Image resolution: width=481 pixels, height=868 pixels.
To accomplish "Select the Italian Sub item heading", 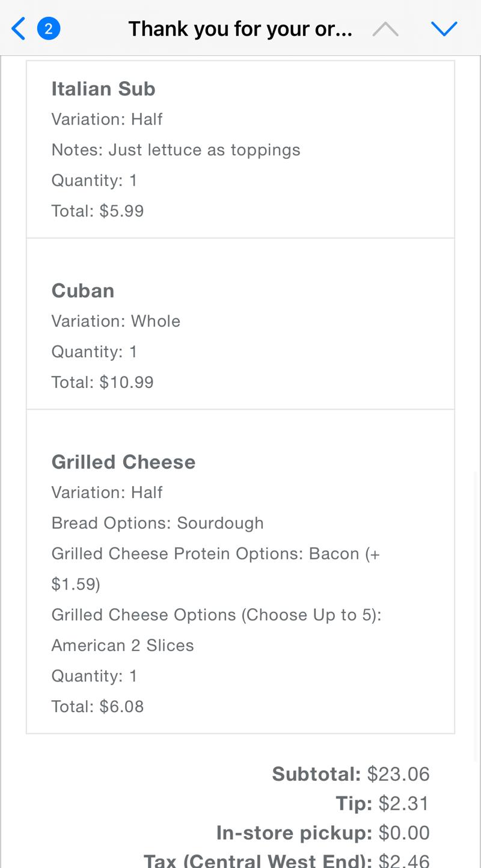I will [x=103, y=89].
